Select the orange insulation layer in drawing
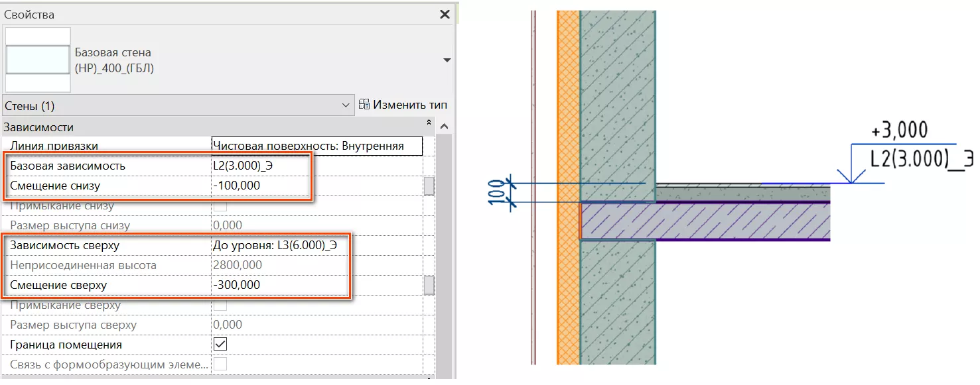Viewport: 980px width, 385px height. coord(569,99)
